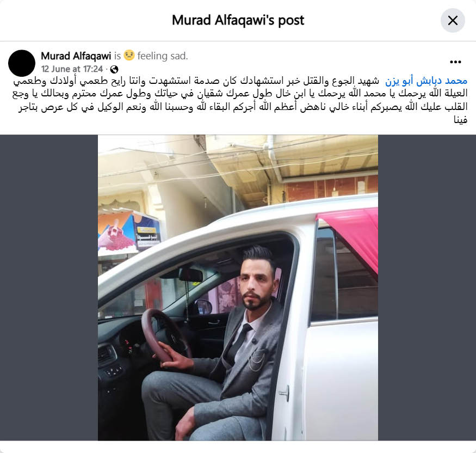
Task: Click the last word فينا of the post
Action: (x=461, y=120)
